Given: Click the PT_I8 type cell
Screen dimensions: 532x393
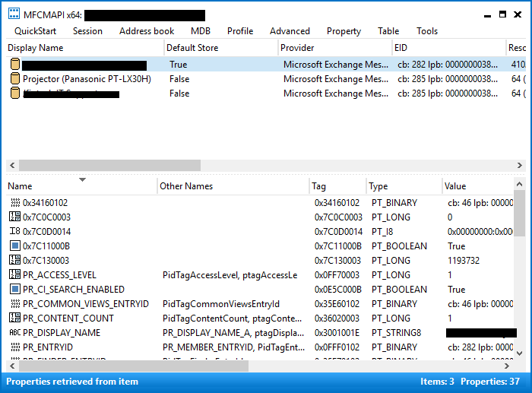Looking at the screenshot, I should (x=382, y=232).
